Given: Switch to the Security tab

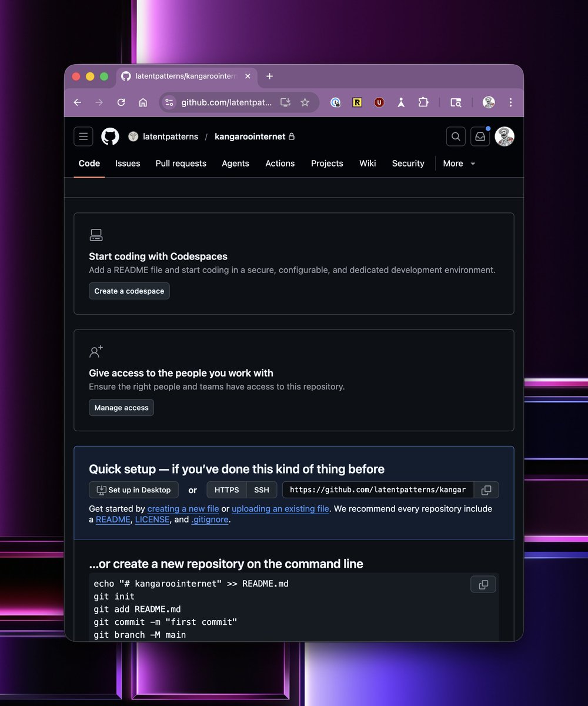Looking at the screenshot, I should pos(408,164).
